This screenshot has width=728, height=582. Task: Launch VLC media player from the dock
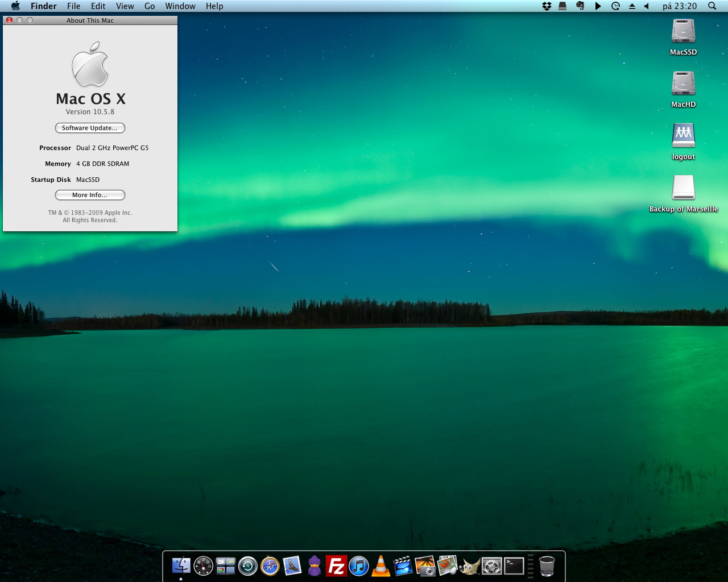pos(380,566)
